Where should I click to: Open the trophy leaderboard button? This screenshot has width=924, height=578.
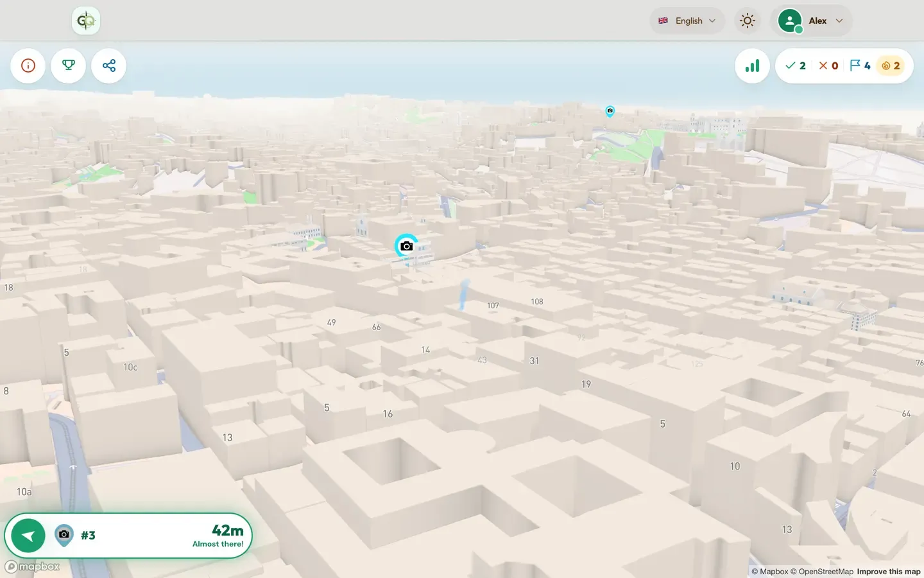[x=69, y=66]
